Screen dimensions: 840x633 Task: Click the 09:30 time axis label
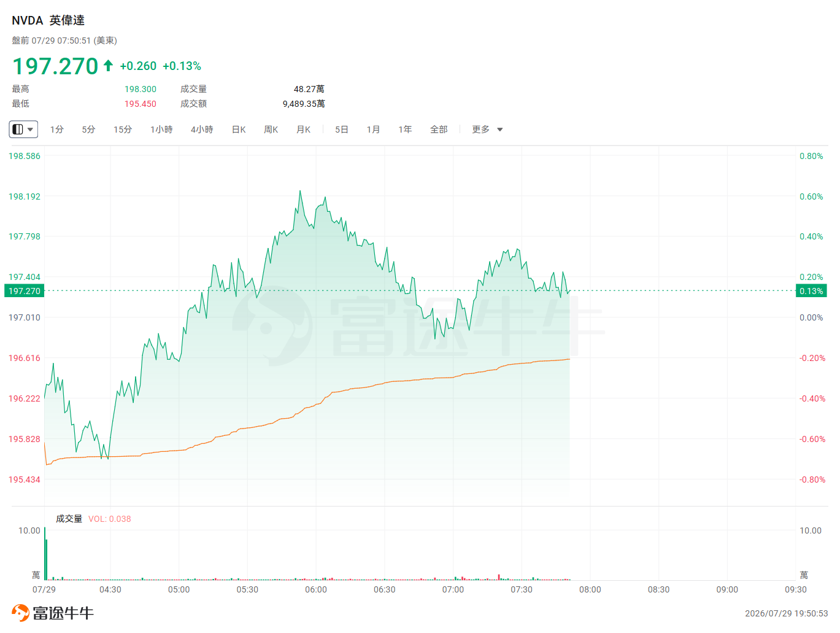(x=796, y=589)
